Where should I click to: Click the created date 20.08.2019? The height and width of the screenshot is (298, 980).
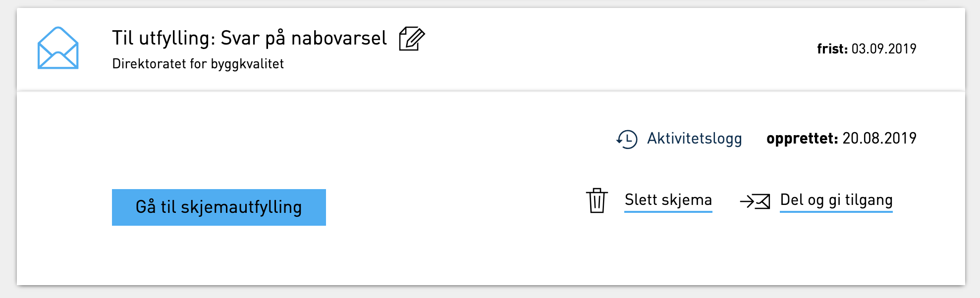tap(879, 139)
